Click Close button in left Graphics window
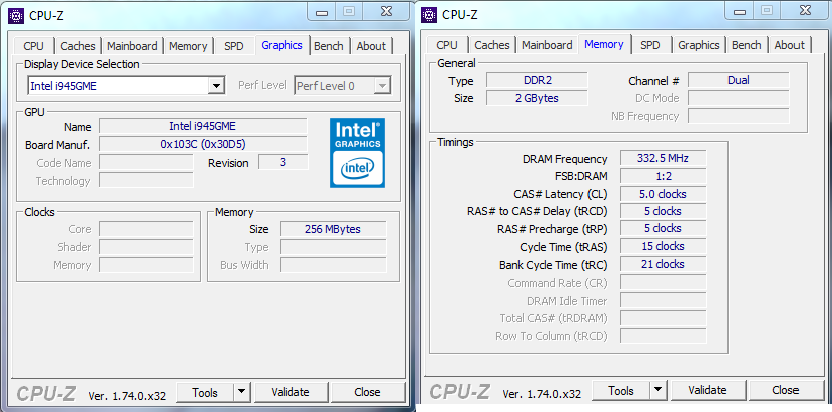This screenshot has width=832, height=412. (x=367, y=392)
